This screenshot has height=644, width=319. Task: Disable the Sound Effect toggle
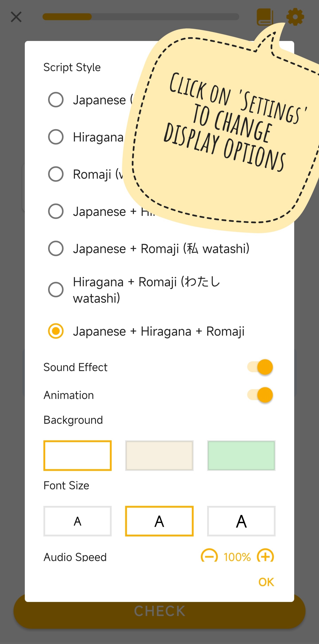pyautogui.click(x=260, y=367)
